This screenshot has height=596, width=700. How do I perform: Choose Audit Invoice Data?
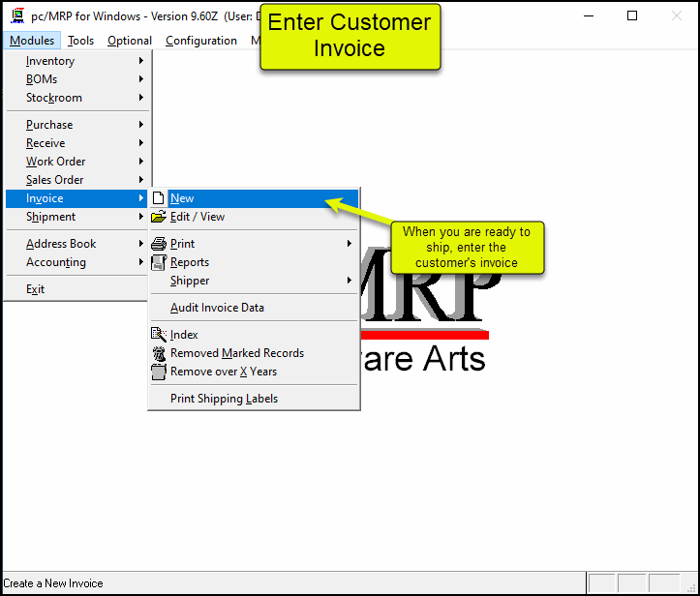pos(254,308)
